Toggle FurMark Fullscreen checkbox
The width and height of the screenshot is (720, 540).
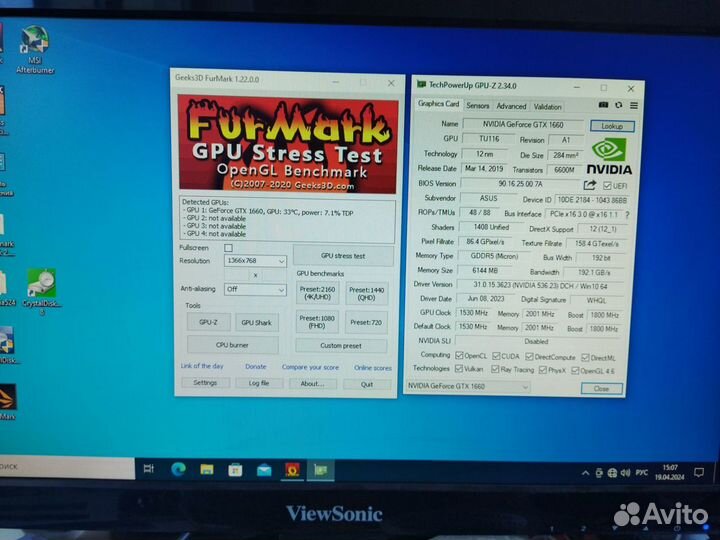pyautogui.click(x=228, y=248)
